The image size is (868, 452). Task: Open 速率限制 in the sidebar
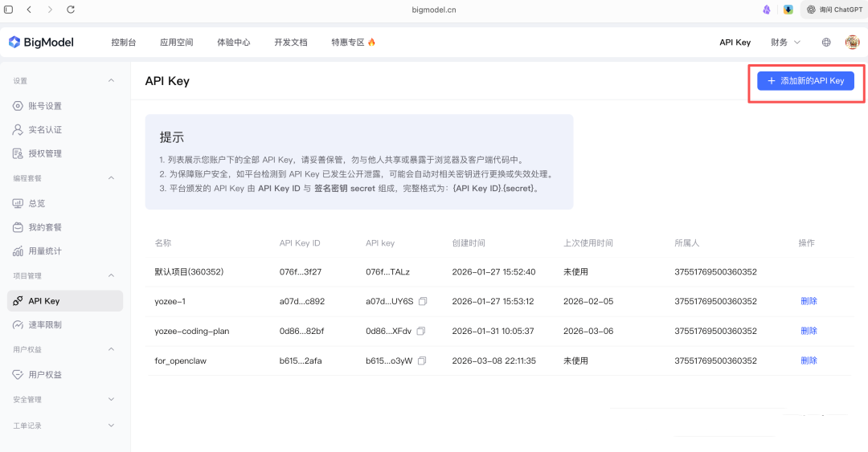click(45, 325)
